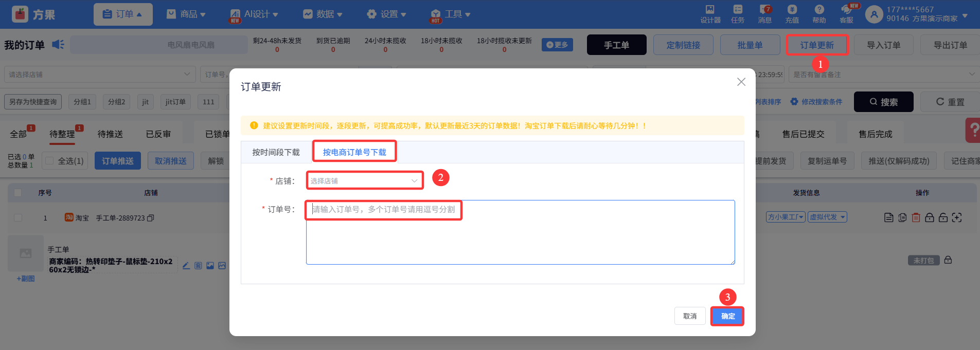The image size is (980, 350).
Task: Select the 待推送 order status tab
Action: click(x=110, y=134)
